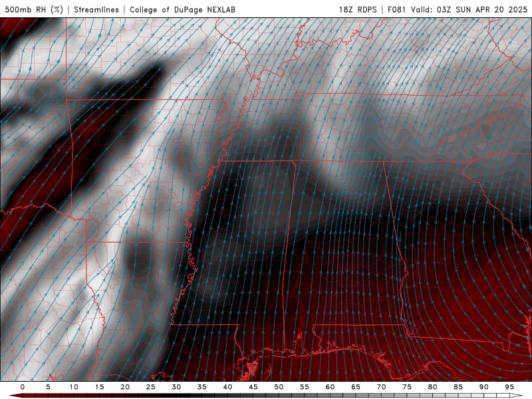Click "College of DuPage NEXLAB" text
The width and height of the screenshot is (532, 399).
pyautogui.click(x=182, y=9)
